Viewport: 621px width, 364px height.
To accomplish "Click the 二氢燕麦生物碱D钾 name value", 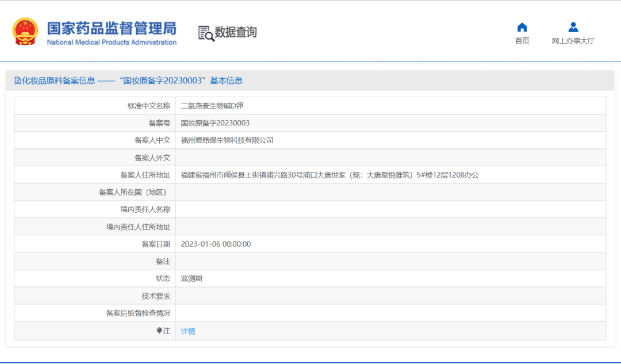I will tap(212, 106).
